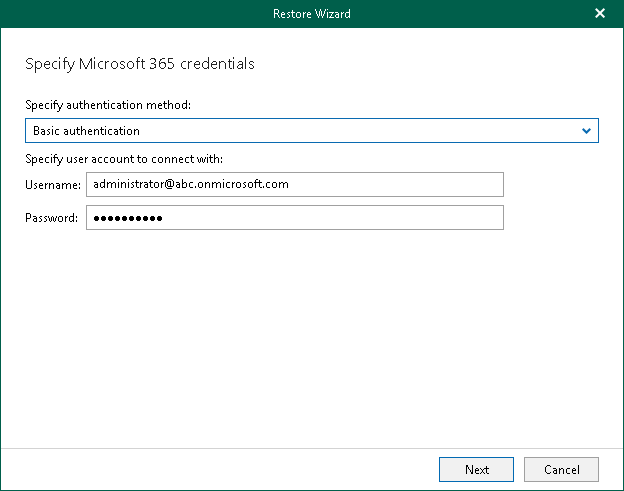This screenshot has width=624, height=491.
Task: Click the Username input field
Action: pyautogui.click(x=294, y=185)
